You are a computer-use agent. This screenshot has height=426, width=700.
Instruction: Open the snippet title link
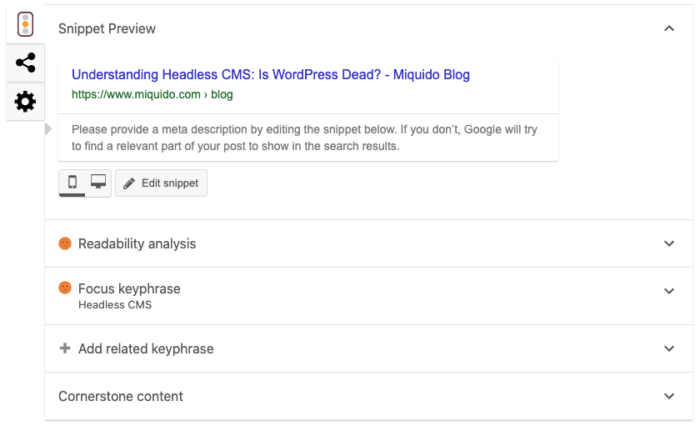[x=271, y=75]
